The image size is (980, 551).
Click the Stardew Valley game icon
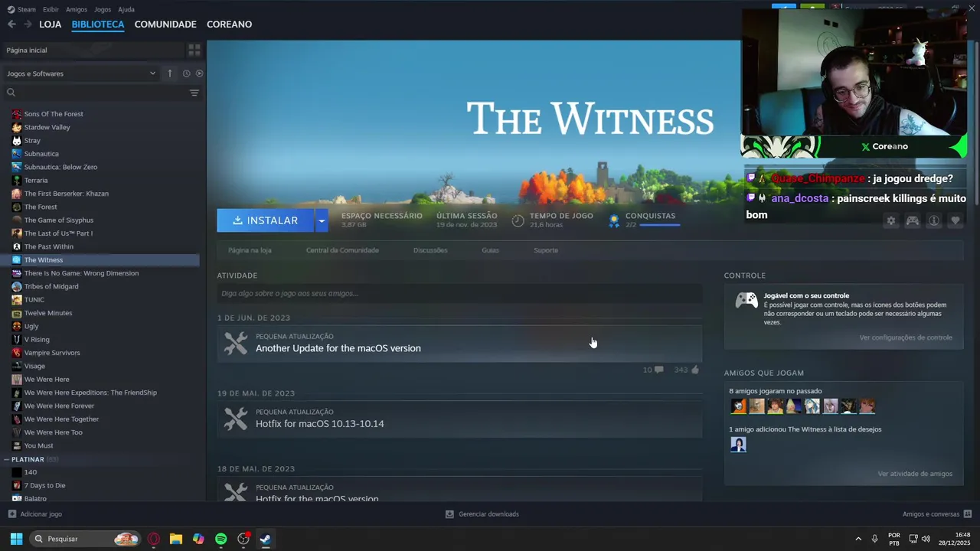click(17, 127)
